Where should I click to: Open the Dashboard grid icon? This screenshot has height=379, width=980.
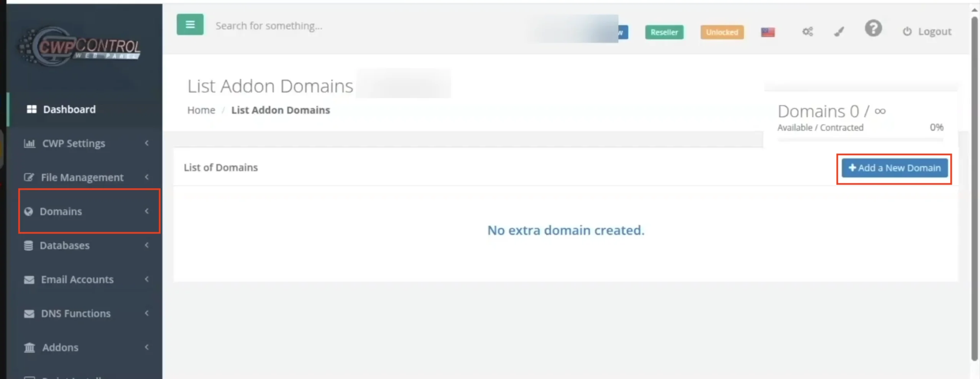point(31,109)
